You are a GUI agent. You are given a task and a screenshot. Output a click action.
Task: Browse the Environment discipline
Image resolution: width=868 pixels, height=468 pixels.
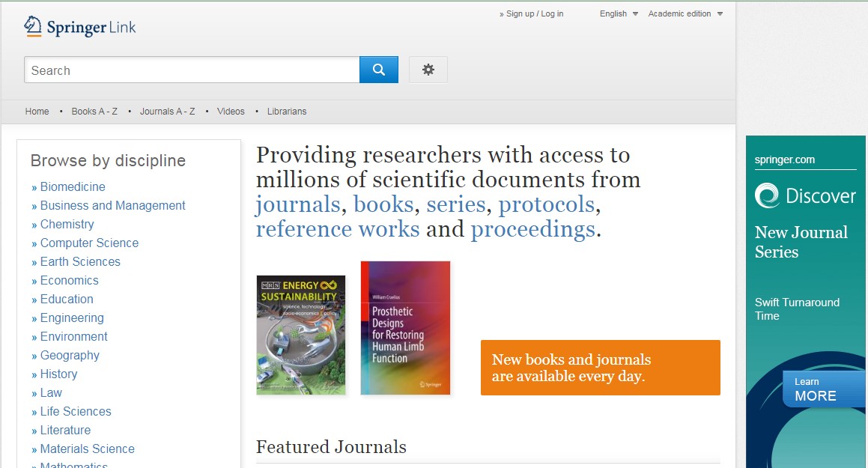coord(73,336)
